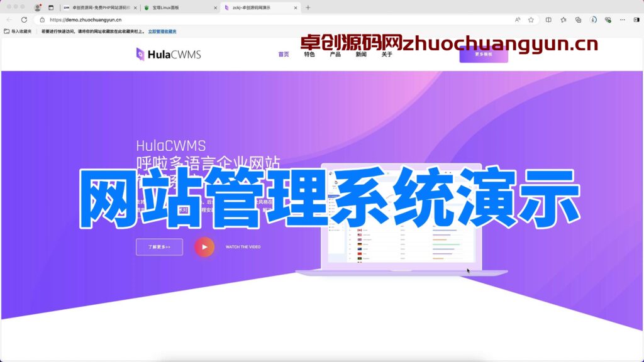Click the 了解更多>> button
The height and width of the screenshot is (362, 644).
pyautogui.click(x=159, y=247)
